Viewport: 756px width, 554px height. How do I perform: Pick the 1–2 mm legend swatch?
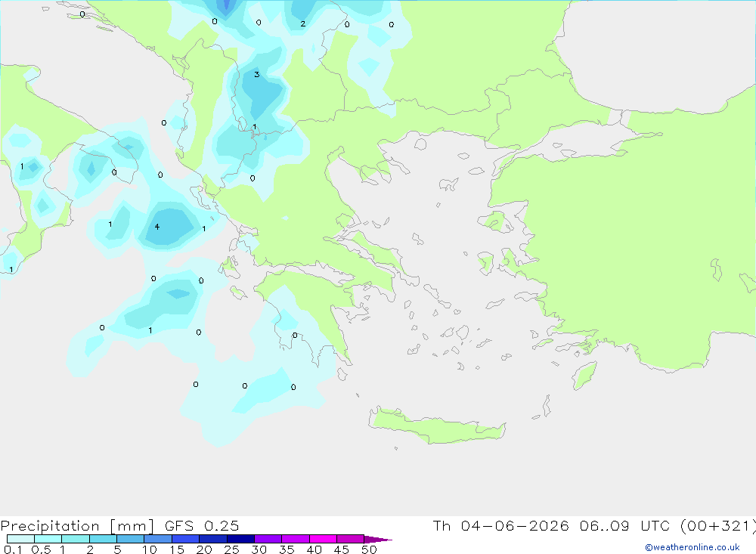(76, 539)
